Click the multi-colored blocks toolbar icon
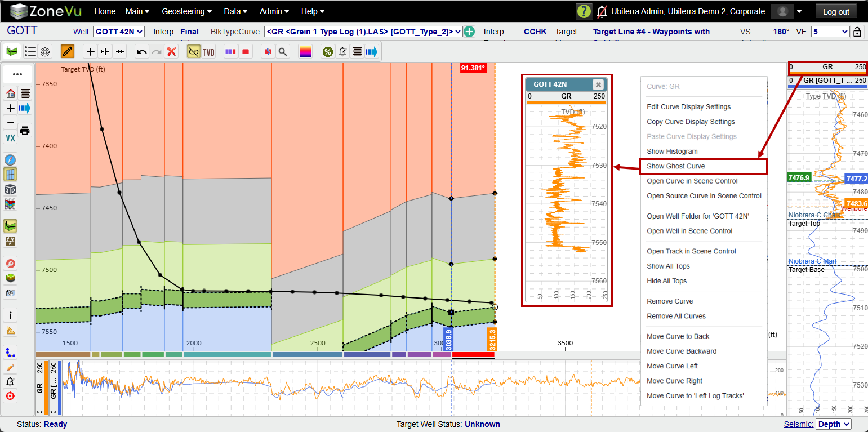Image resolution: width=868 pixels, height=432 pixels. pyautogui.click(x=230, y=52)
